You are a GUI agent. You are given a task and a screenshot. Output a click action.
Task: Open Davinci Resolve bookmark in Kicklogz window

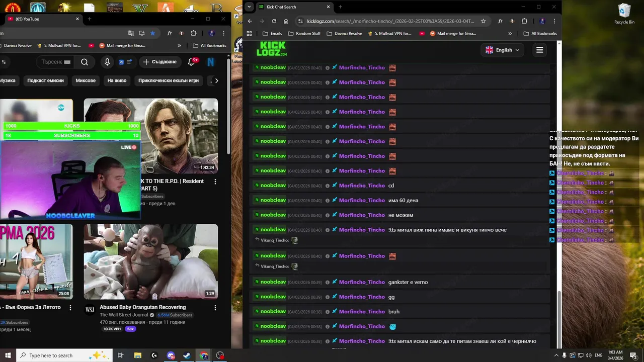(x=345, y=33)
